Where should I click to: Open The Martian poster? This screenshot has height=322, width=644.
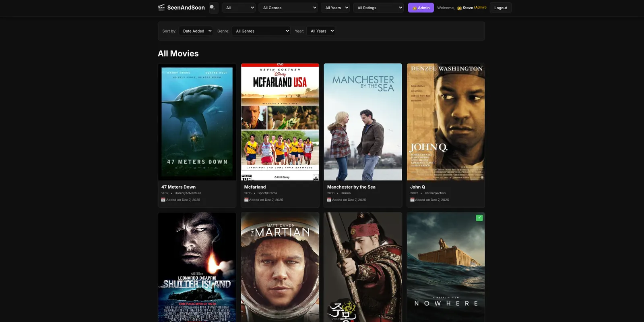tap(280, 267)
